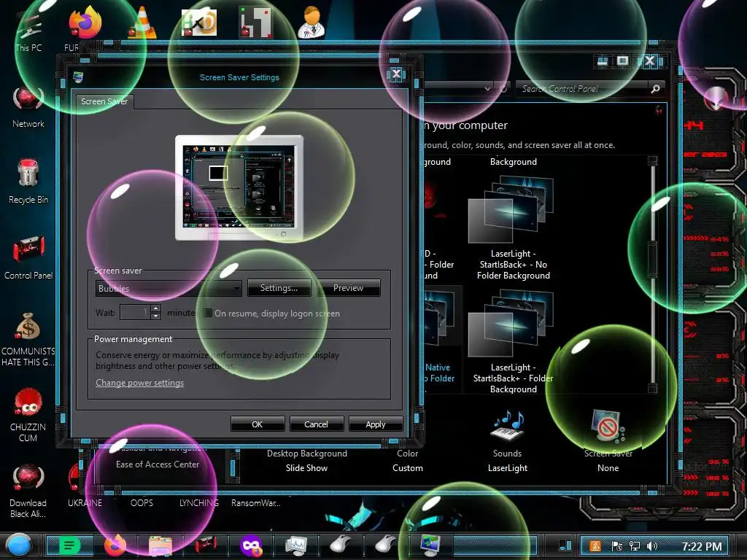This screenshot has height=560, width=747.
Task: Open the Control Panel desktop icon
Action: pos(28,259)
